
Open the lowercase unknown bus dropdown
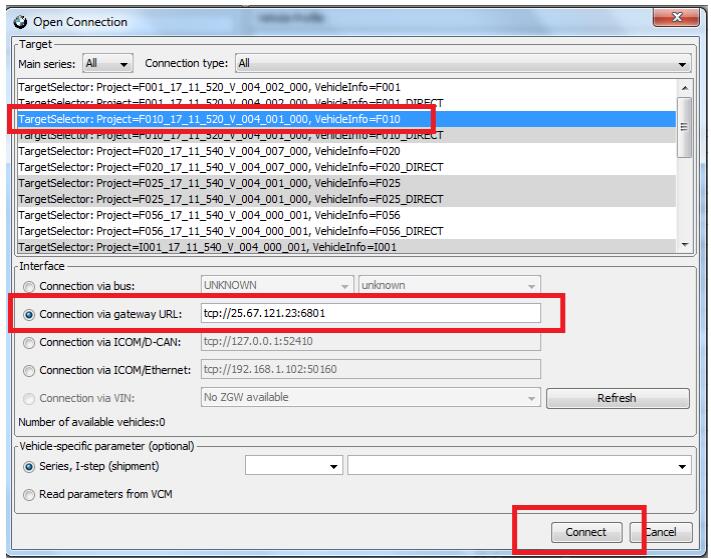(449, 286)
